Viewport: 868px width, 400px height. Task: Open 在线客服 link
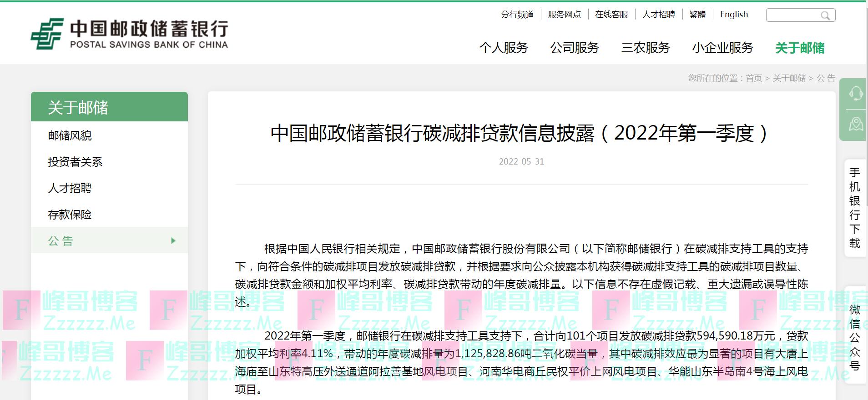611,15
